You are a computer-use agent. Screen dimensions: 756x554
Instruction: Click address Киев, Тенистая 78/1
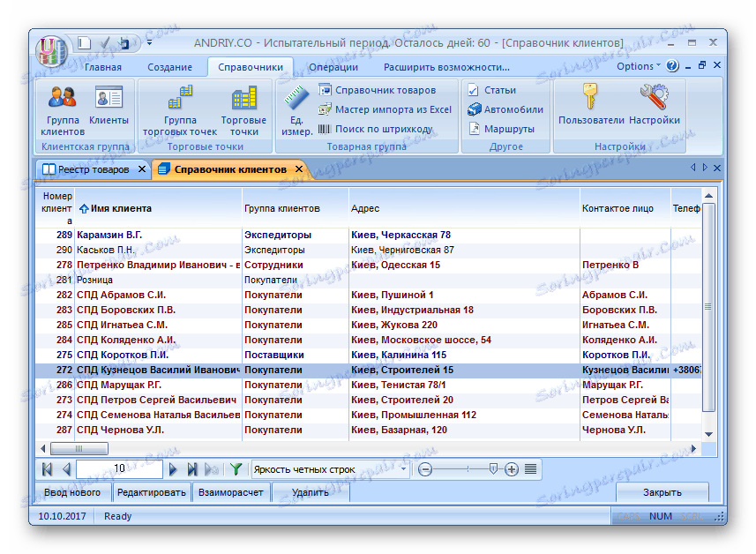(398, 385)
